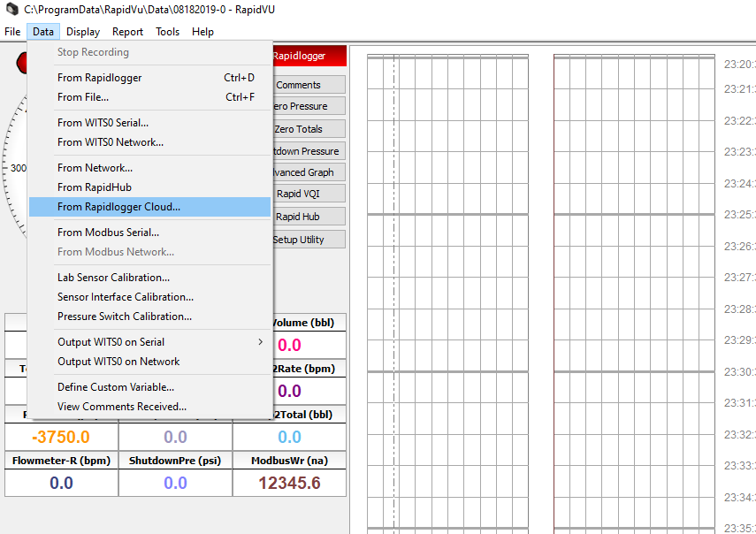Click the red Rapidlogger status button
The width and height of the screenshot is (756, 534).
(301, 56)
